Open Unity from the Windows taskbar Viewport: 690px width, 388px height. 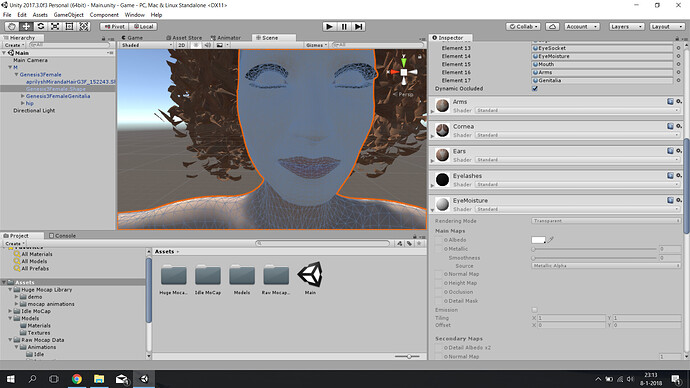click(x=144, y=379)
